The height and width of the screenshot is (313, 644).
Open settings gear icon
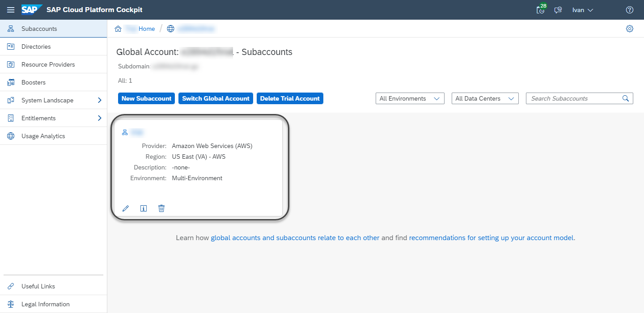[630, 29]
